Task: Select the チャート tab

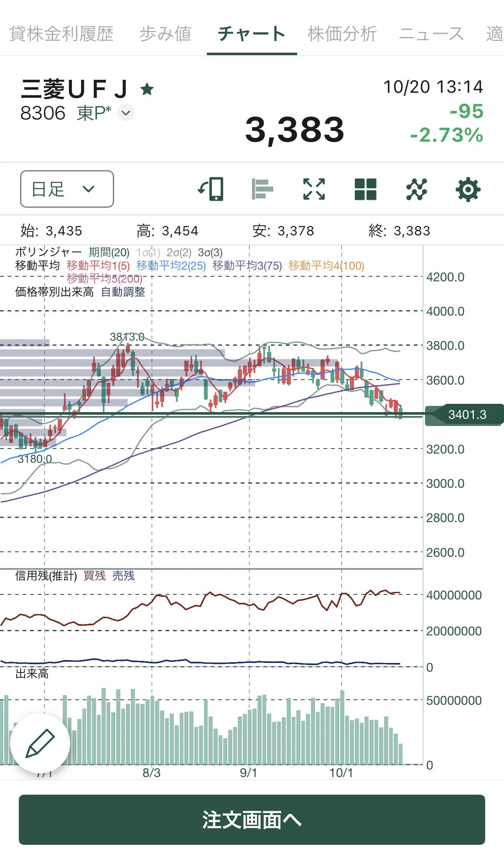Action: coord(252,34)
